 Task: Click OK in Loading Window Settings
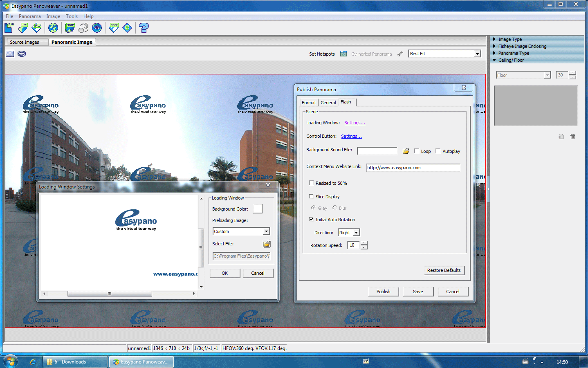tap(225, 273)
